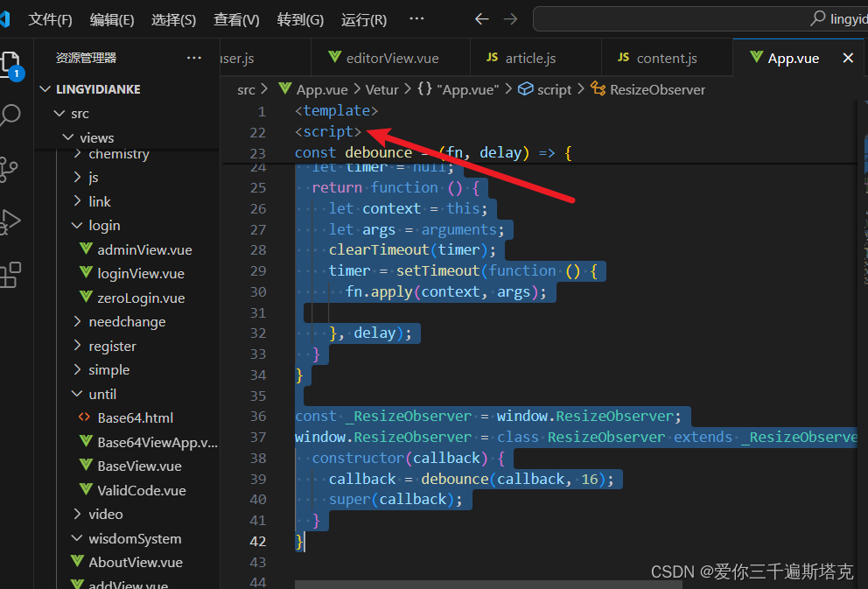Screen dimensions: 868x589
Task: Click the VS Code logo top-left
Action: (x=7, y=18)
